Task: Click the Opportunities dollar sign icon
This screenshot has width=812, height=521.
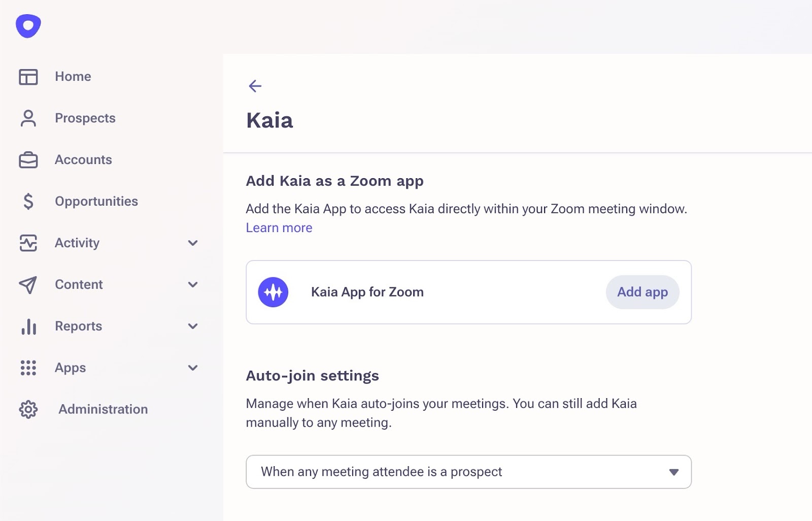Action: click(28, 202)
